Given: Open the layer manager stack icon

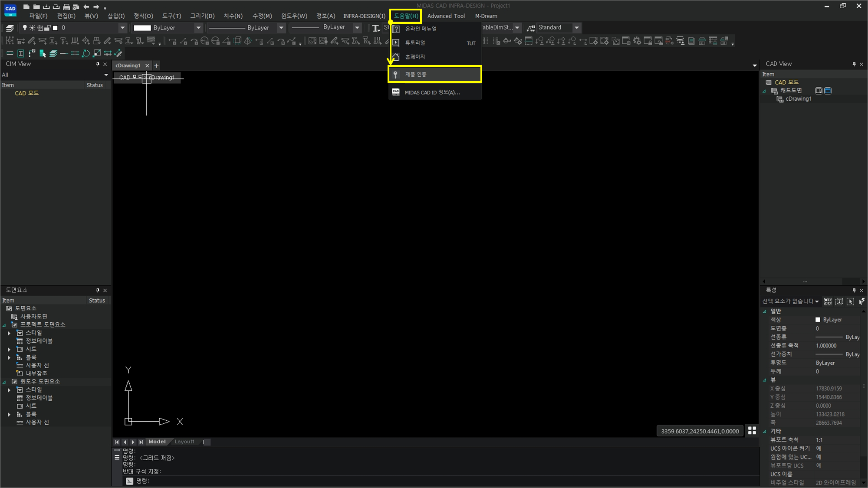Looking at the screenshot, I should [10, 28].
